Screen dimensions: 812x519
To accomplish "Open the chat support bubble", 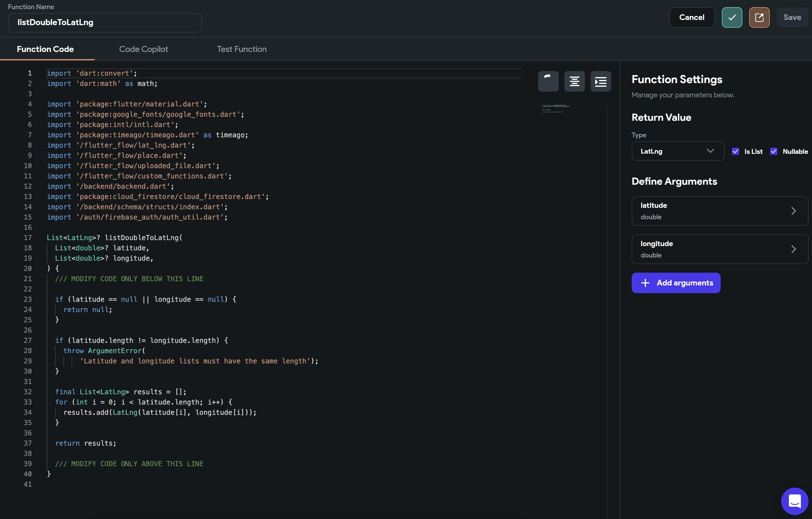I will click(795, 501).
